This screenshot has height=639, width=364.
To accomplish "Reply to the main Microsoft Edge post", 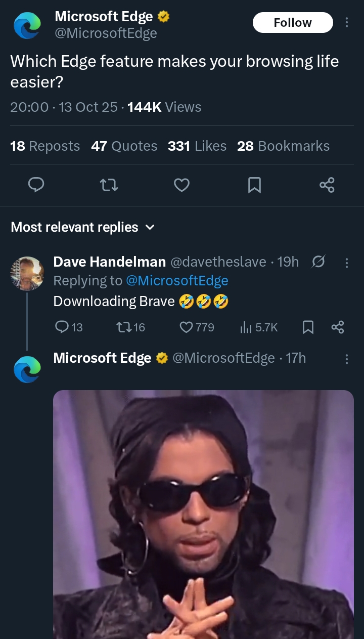I will point(35,185).
